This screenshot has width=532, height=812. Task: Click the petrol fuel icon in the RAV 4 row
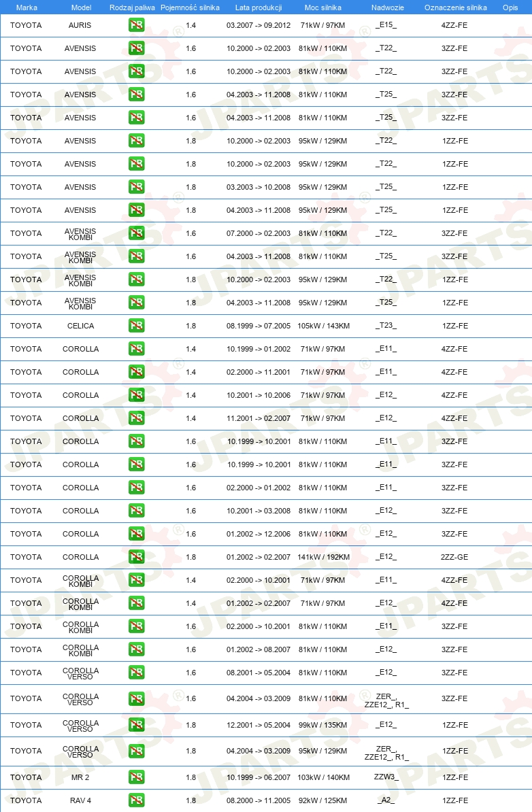coord(137,800)
